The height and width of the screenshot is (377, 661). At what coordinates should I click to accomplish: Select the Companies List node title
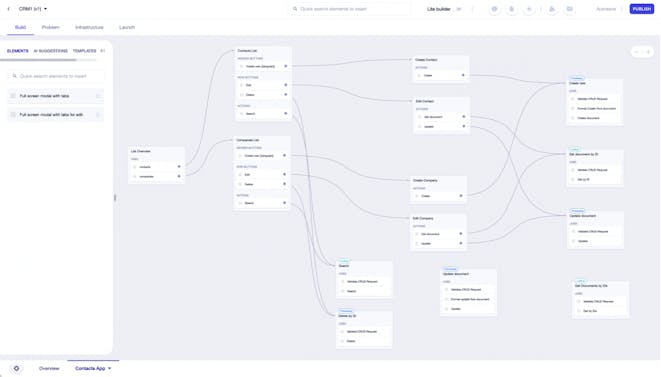pyautogui.click(x=248, y=140)
